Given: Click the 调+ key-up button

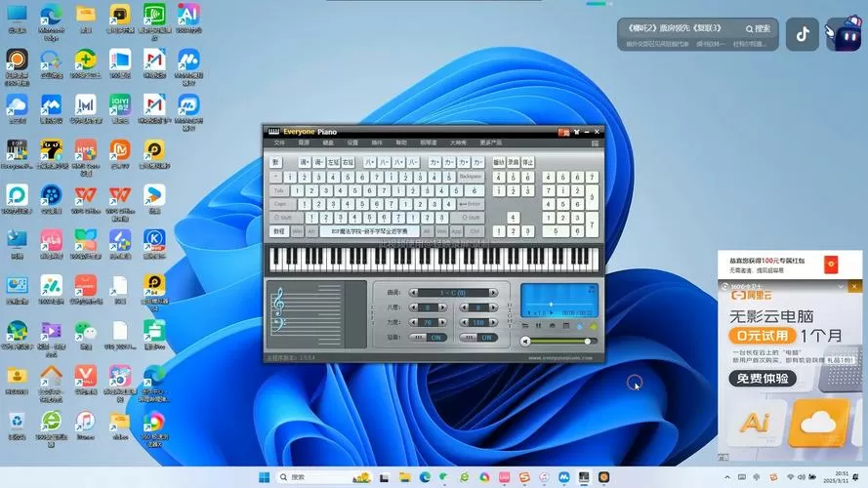Looking at the screenshot, I should pos(305,162).
